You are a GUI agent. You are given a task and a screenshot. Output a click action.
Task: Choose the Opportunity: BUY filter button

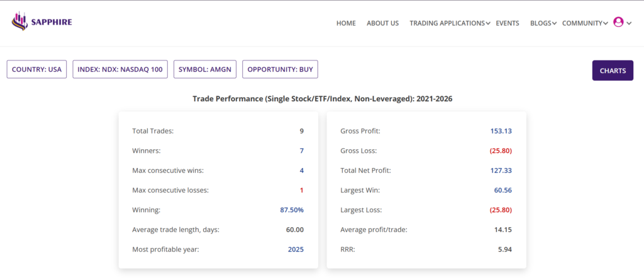(x=280, y=69)
